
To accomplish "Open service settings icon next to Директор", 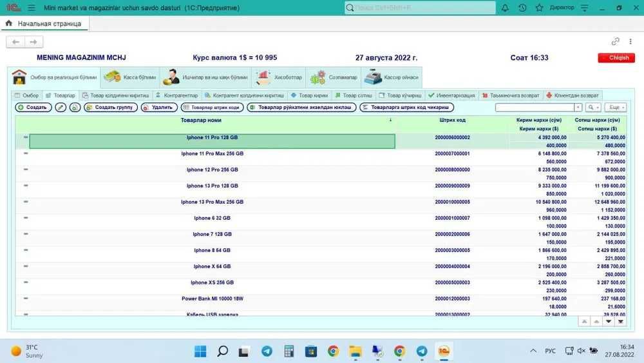I will (x=585, y=8).
